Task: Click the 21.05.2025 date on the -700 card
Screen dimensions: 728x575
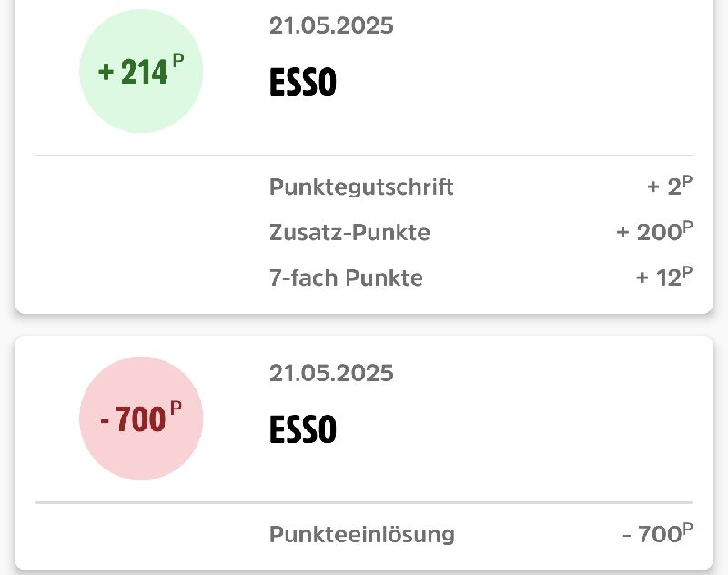Action: (331, 373)
